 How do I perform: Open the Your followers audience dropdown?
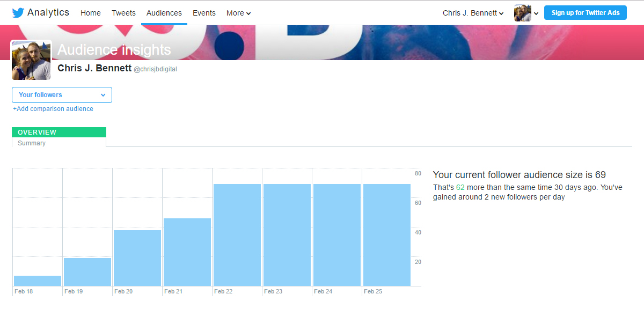click(62, 95)
